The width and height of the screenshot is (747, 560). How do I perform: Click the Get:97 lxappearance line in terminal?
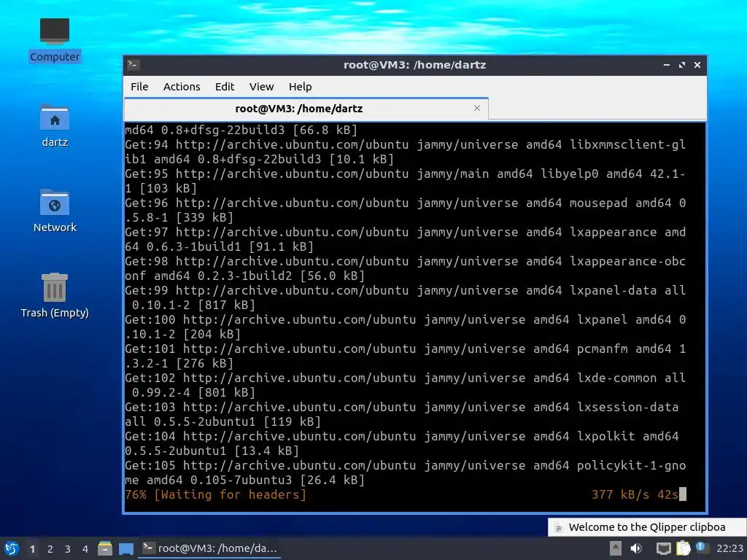406,239
